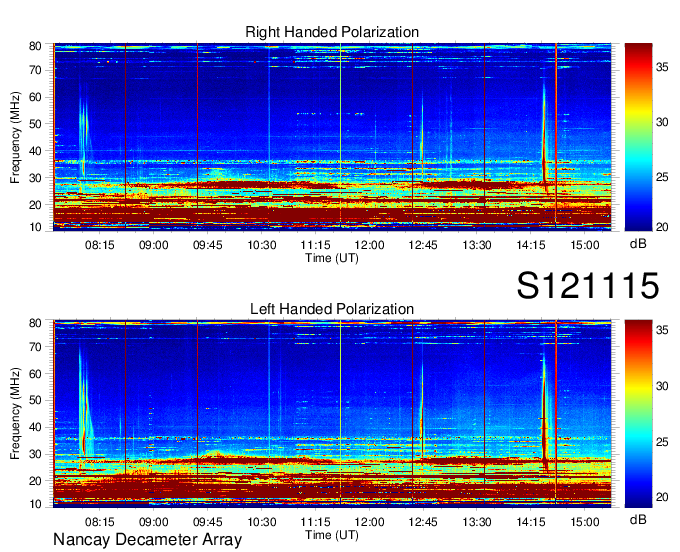Image resolution: width=680 pixels, height=552 pixels.
Task: Click the 08:00 radio burst in Right Handed spectrogram
Action: tap(83, 137)
